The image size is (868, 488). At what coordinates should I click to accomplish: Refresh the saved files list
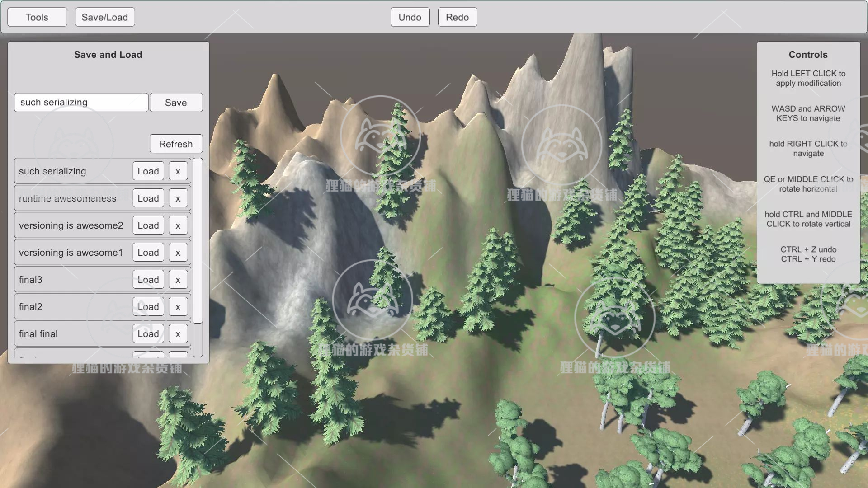click(176, 144)
